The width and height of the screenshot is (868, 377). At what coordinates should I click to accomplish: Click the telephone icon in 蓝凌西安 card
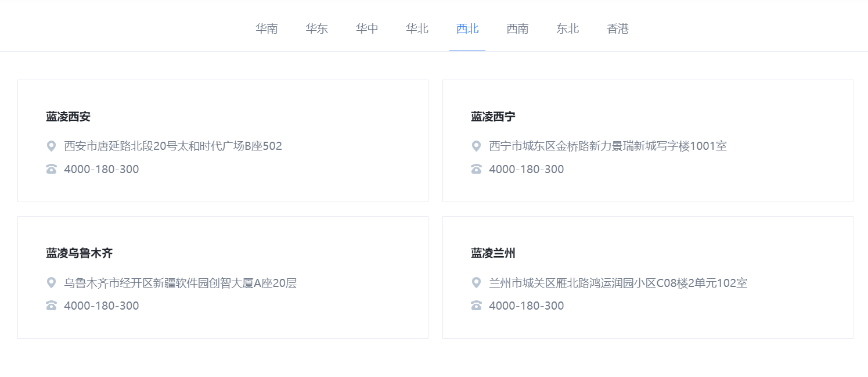(52, 169)
